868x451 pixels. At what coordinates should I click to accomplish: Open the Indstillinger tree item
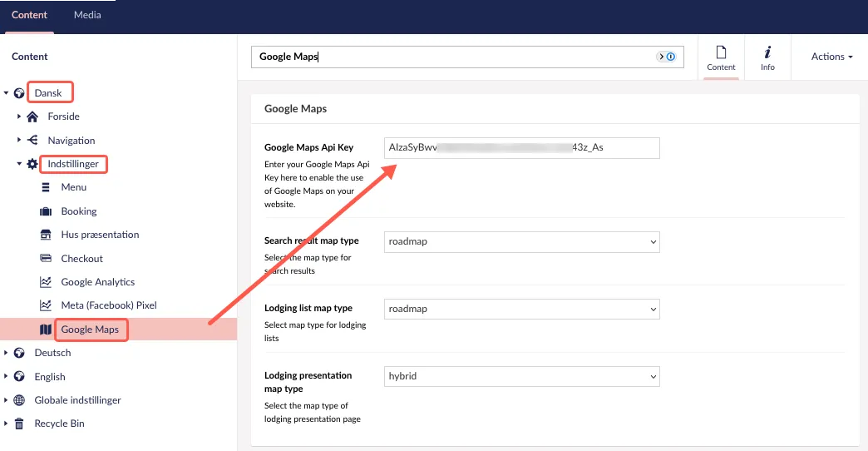73,164
